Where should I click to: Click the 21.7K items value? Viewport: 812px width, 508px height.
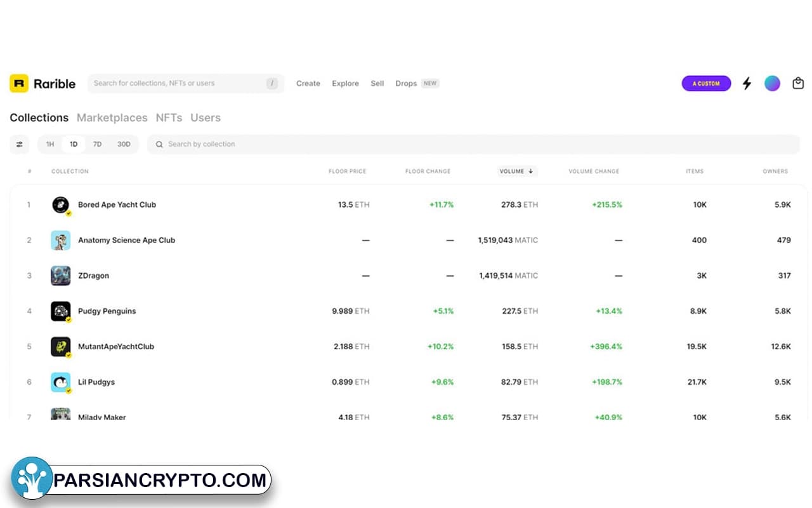pos(697,382)
